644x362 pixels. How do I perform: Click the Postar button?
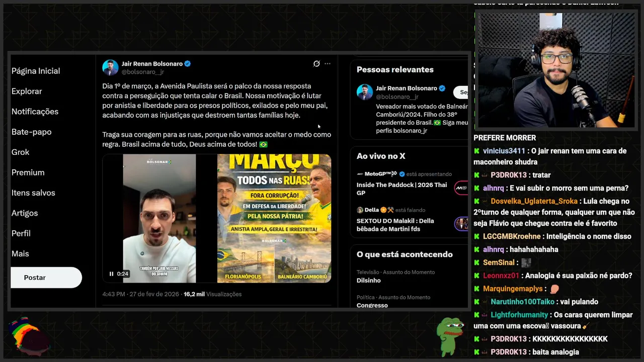pyautogui.click(x=46, y=278)
